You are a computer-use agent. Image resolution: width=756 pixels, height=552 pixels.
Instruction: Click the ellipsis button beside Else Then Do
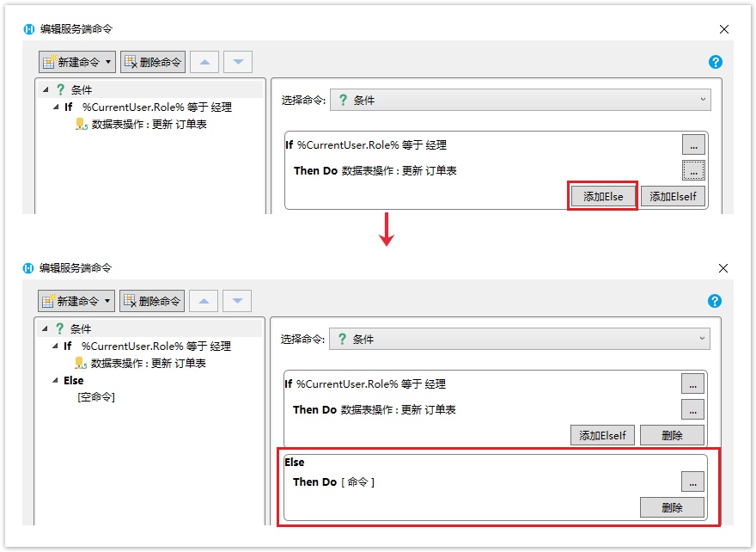coord(692,481)
